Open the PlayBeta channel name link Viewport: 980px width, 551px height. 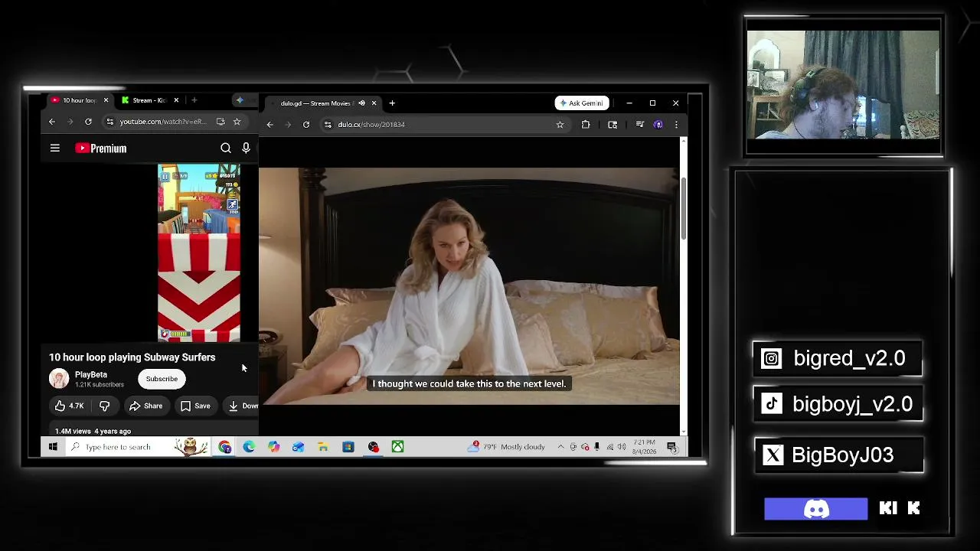click(91, 375)
